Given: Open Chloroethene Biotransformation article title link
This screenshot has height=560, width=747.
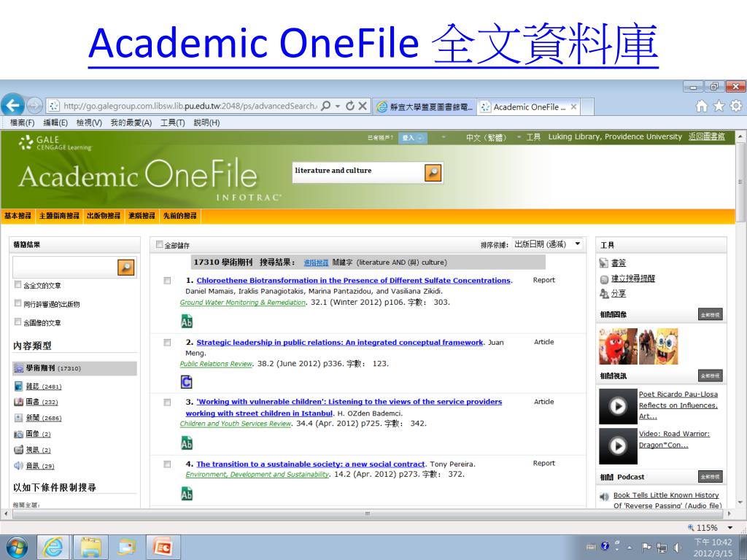Looking at the screenshot, I should point(354,281).
